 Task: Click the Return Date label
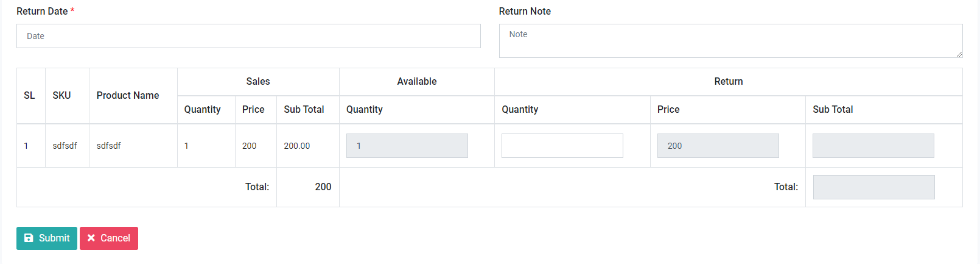click(x=42, y=12)
